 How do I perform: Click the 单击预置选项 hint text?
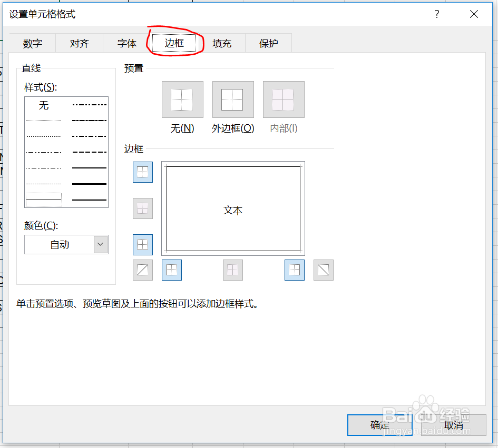coord(137,304)
